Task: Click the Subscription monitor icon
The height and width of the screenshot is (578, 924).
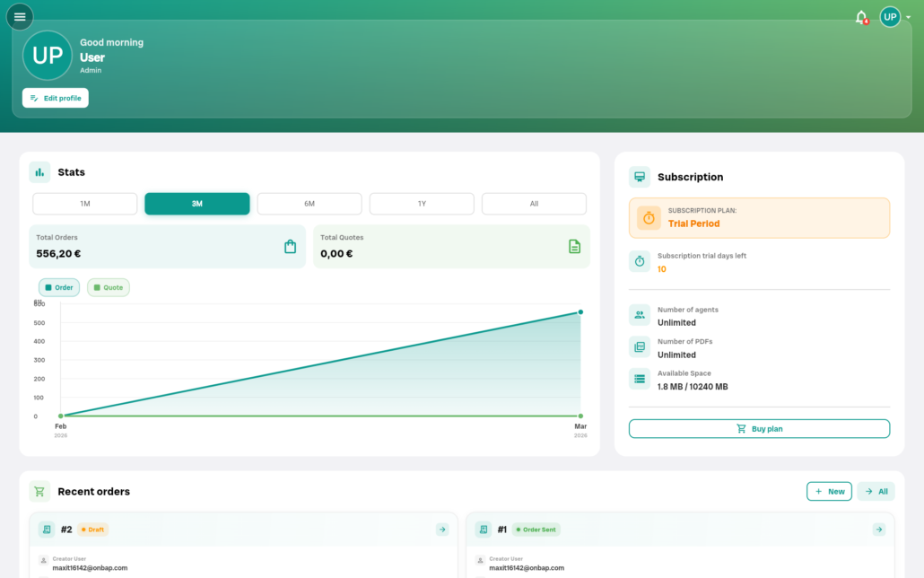Action: [x=639, y=177]
